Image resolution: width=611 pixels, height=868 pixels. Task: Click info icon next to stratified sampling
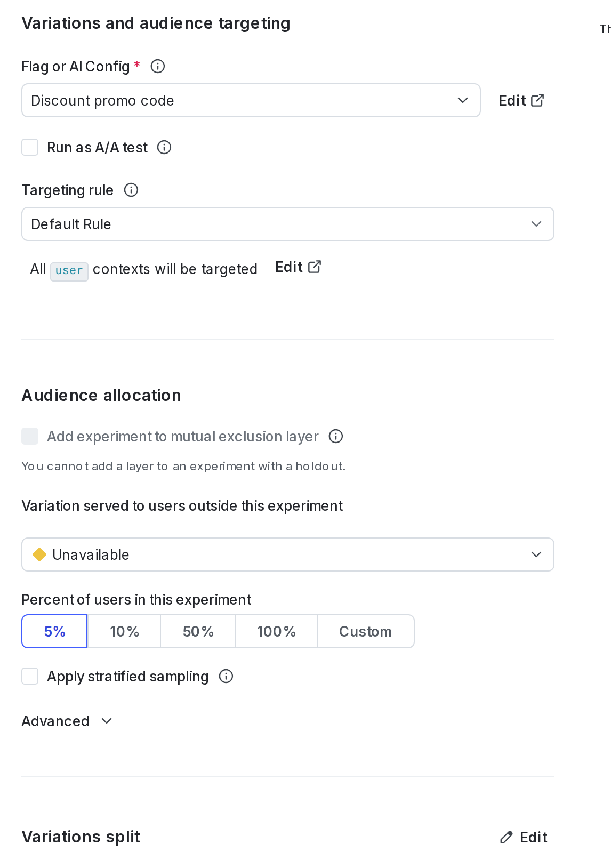pos(226,677)
